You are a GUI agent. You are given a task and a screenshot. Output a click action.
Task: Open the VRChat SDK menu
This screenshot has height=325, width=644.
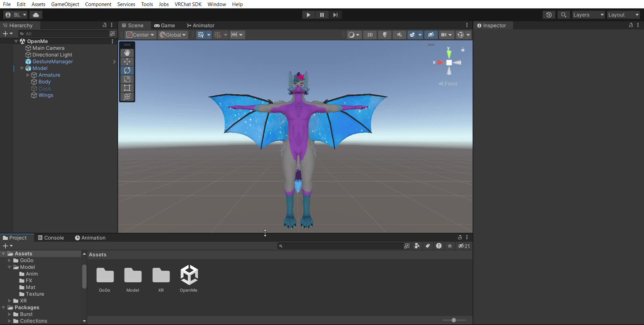tap(188, 4)
